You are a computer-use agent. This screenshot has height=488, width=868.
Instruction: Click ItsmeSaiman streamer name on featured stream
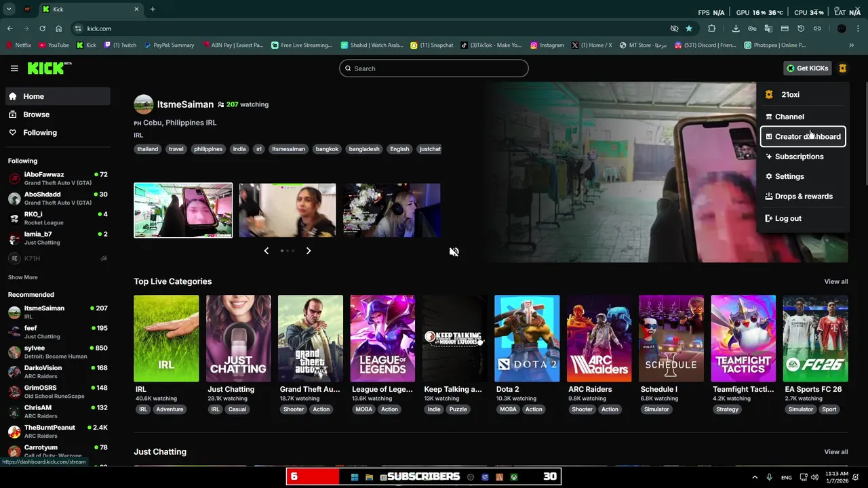point(185,104)
